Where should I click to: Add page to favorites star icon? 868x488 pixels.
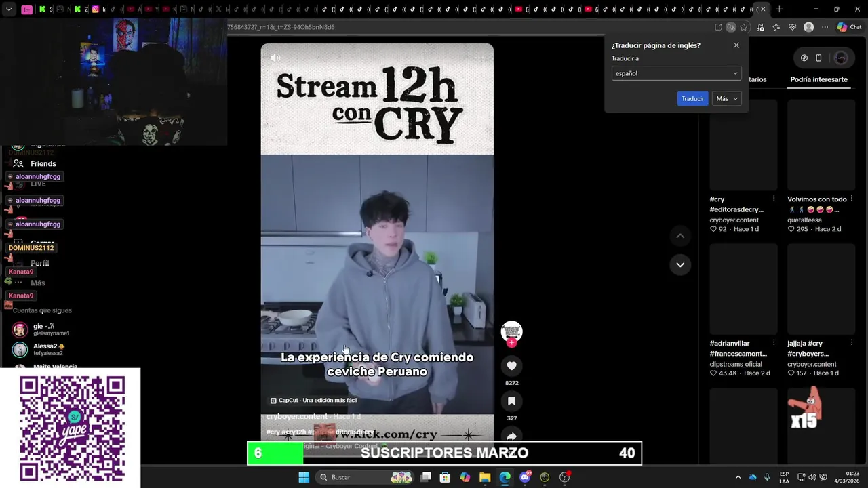point(744,27)
